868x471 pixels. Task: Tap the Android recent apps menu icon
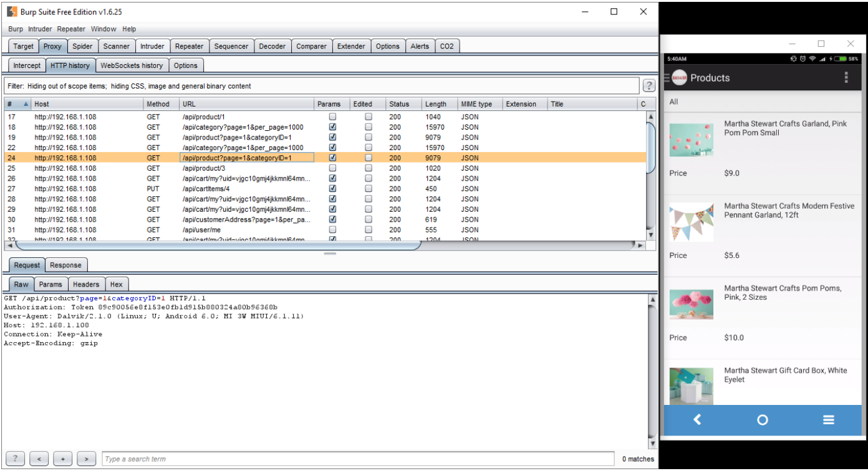point(828,420)
